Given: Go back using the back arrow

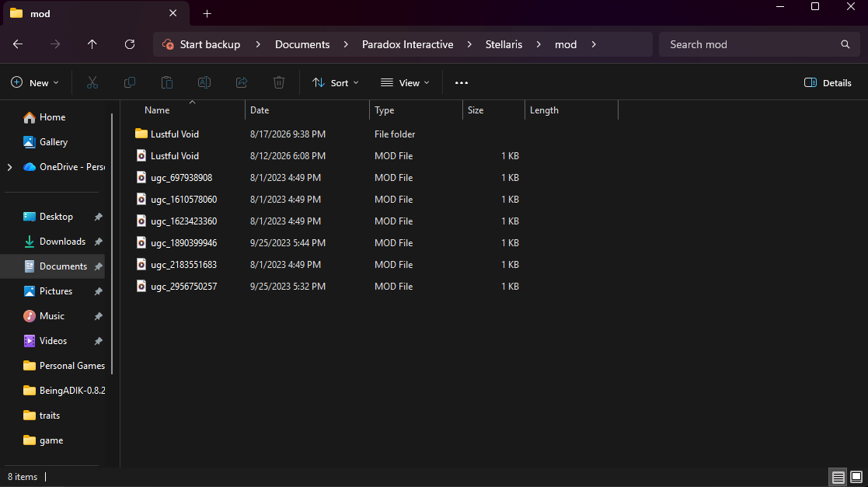Looking at the screenshot, I should (x=18, y=44).
